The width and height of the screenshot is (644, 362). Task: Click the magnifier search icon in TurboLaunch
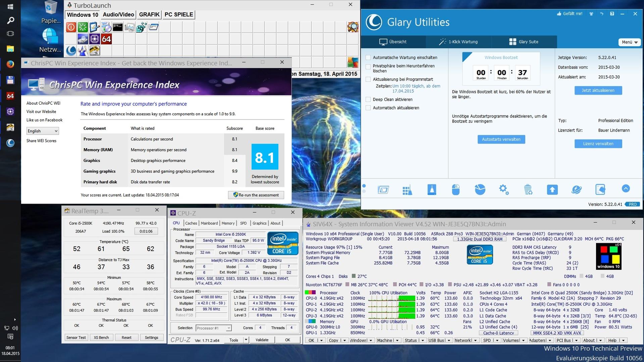coord(353,27)
